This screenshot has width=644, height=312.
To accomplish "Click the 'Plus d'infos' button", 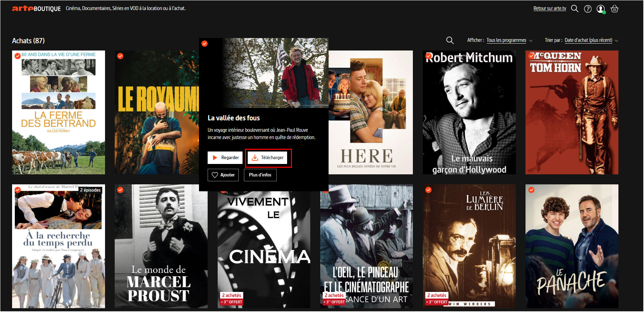I will pos(260,175).
